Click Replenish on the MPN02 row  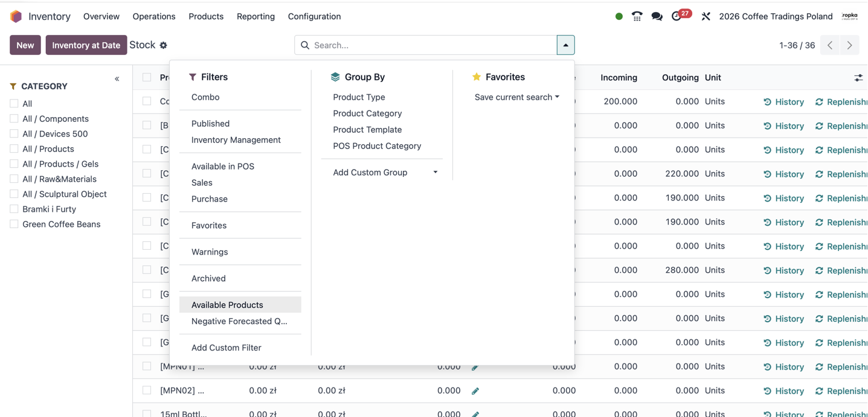coord(841,392)
